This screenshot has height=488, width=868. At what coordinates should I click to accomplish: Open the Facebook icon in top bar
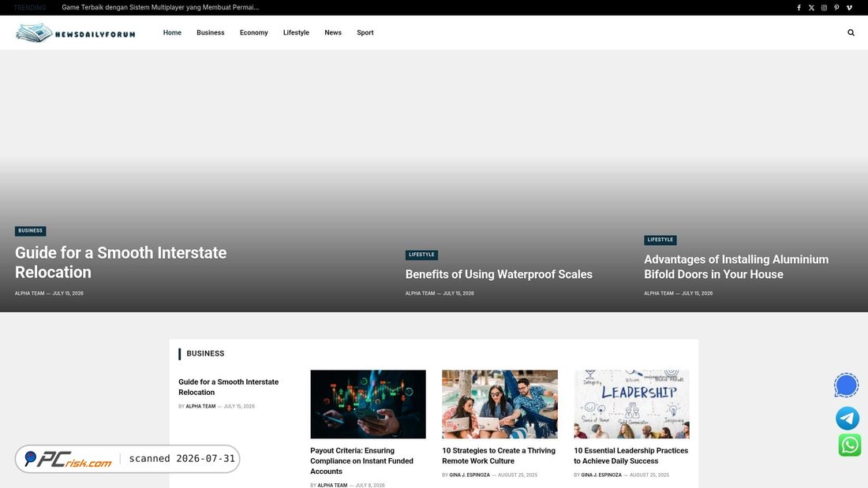tap(799, 8)
